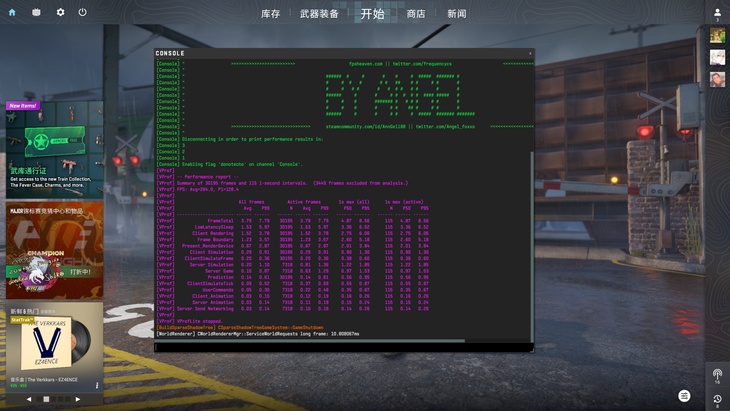Click the New Items! badge
Viewport: 730px width, 411px height.
click(x=23, y=106)
